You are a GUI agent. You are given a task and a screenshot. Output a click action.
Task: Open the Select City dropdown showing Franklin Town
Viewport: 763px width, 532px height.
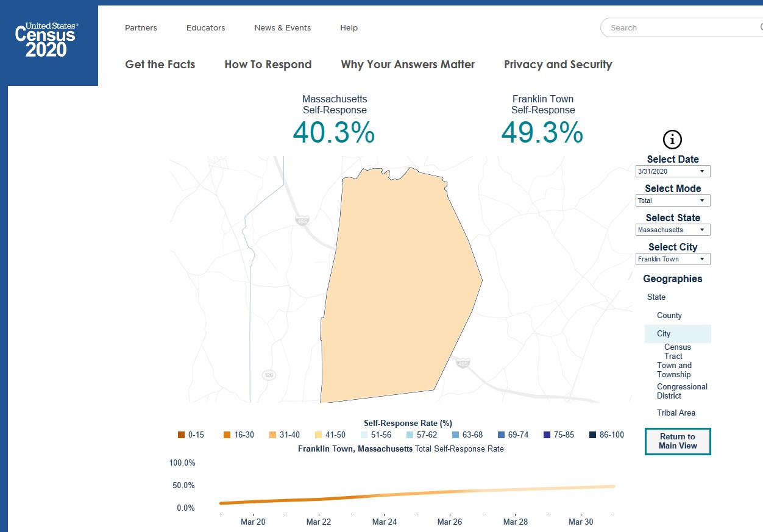pos(673,259)
